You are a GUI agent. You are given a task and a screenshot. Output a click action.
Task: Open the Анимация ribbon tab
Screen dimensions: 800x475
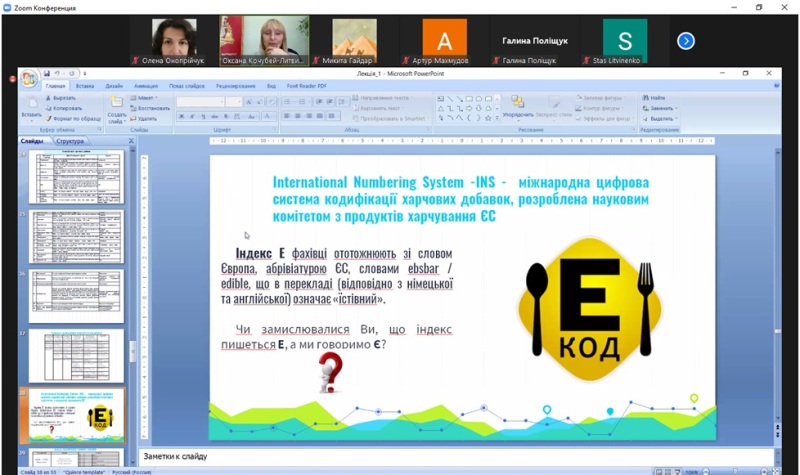[146, 86]
